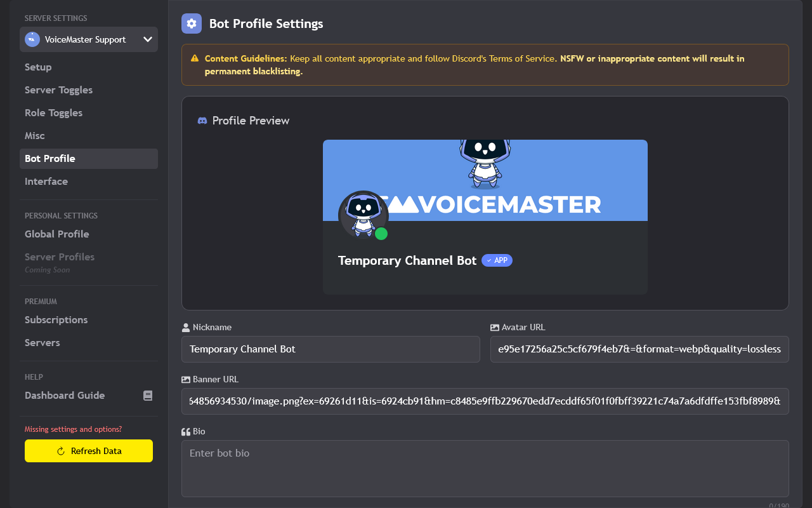
Task: Click the Refresh Data button
Action: (x=88, y=451)
